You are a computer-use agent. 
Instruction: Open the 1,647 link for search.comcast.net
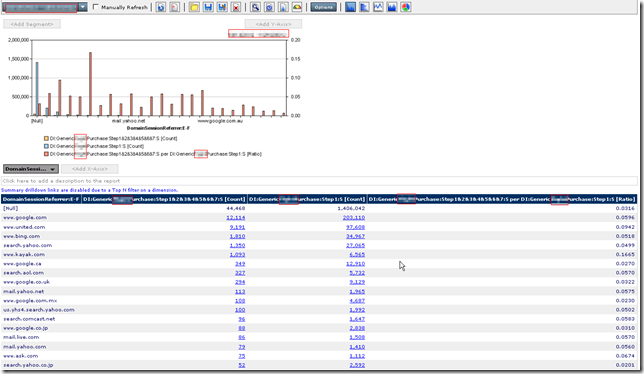point(357,319)
